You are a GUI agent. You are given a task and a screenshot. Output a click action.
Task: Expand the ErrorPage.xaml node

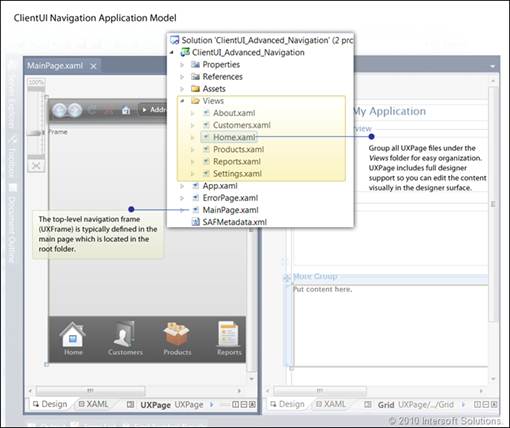coord(182,198)
